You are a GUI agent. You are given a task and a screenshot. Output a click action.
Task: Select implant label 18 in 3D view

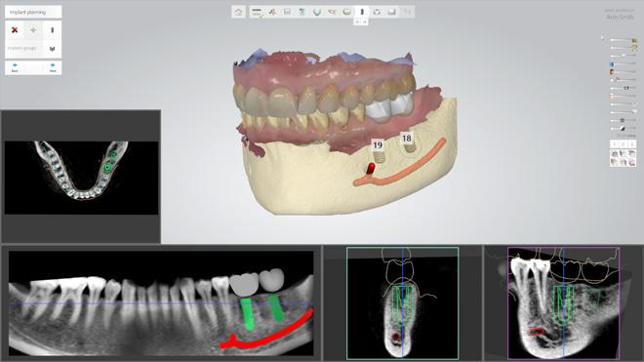coord(407,138)
